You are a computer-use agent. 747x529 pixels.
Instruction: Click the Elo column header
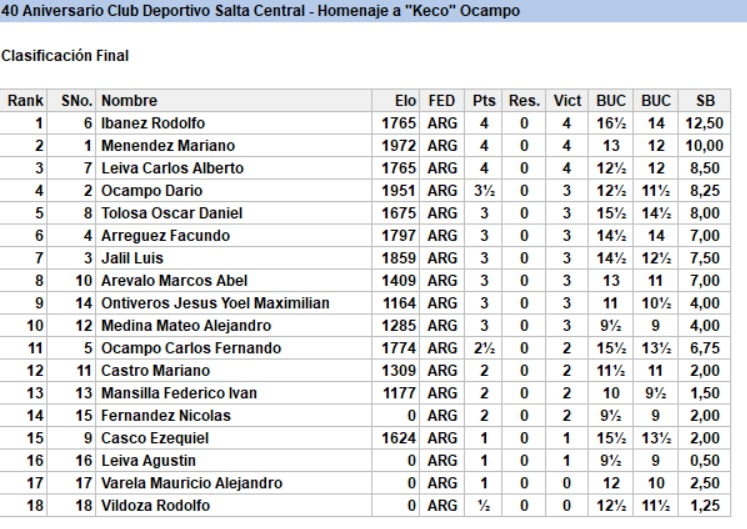(x=406, y=101)
